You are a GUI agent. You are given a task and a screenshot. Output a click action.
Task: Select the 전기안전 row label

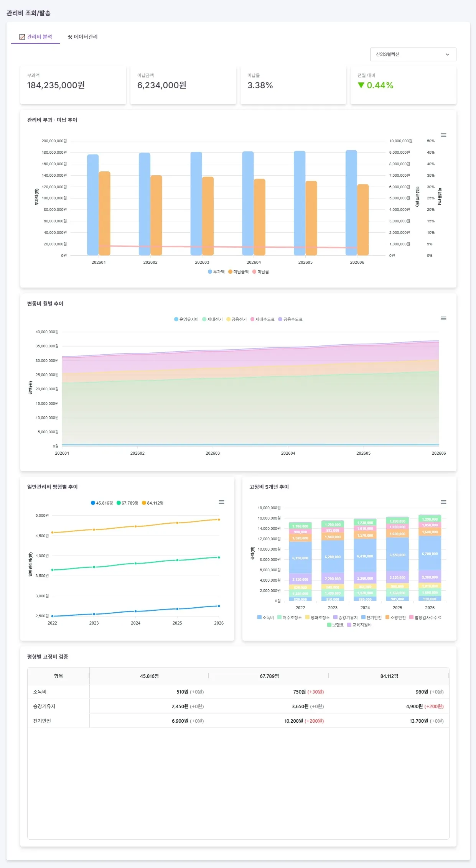(42, 721)
